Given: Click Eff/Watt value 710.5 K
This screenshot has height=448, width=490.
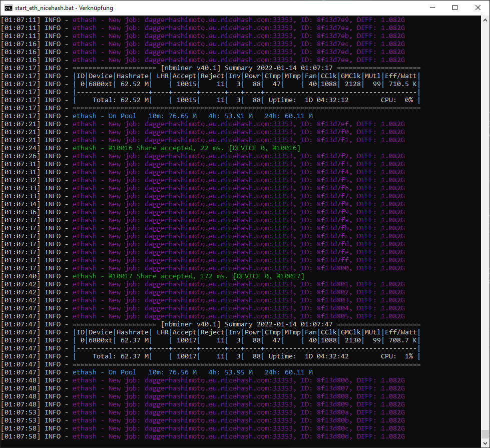Looking at the screenshot, I should [402, 84].
